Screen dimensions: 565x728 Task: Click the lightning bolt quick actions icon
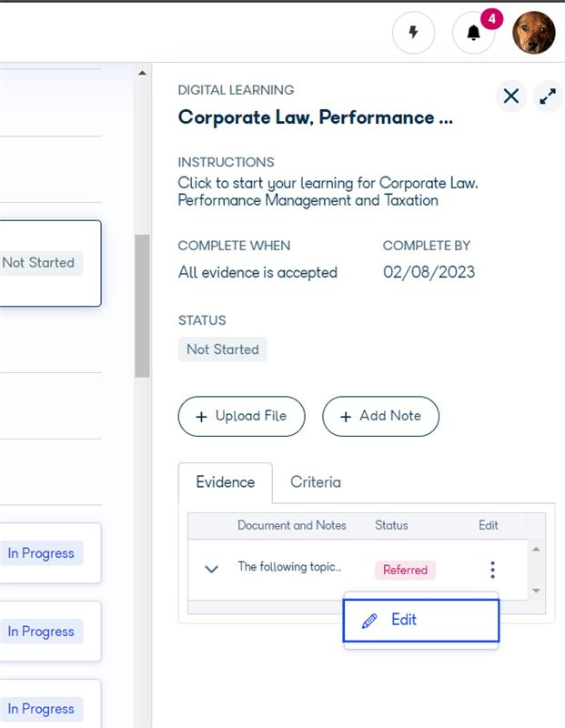pyautogui.click(x=414, y=34)
